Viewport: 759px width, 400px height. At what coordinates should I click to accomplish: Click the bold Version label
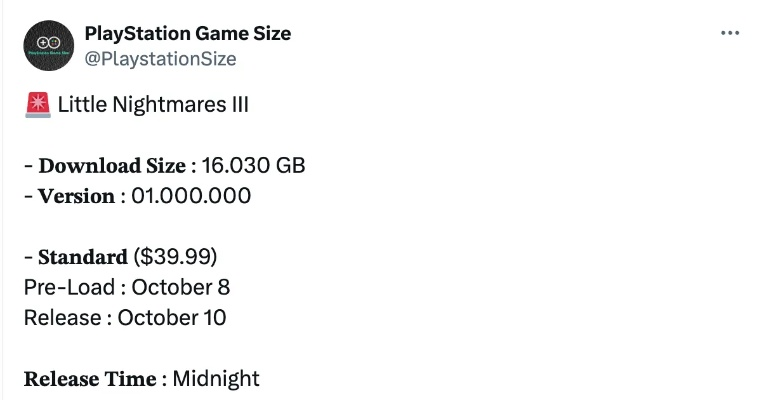tap(76, 196)
